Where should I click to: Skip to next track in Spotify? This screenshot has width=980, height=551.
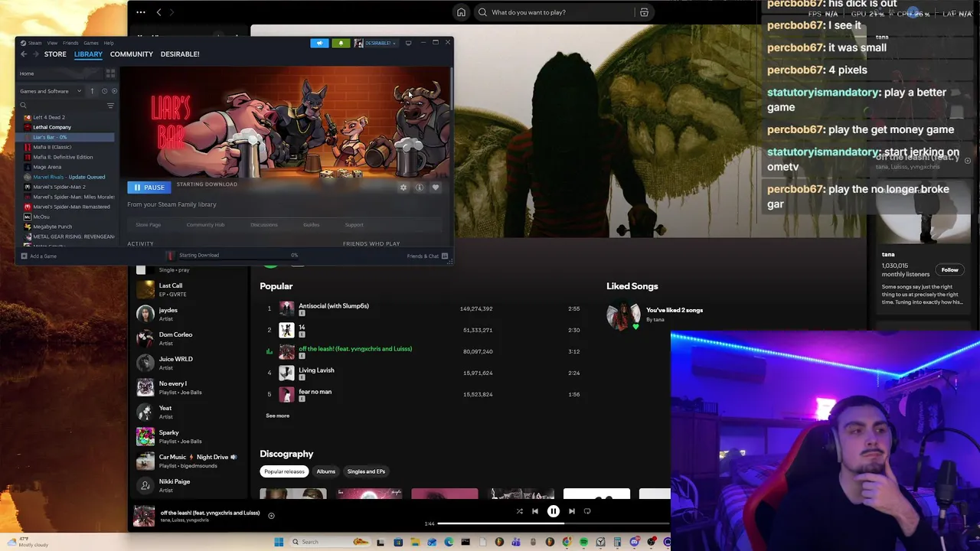pos(572,511)
